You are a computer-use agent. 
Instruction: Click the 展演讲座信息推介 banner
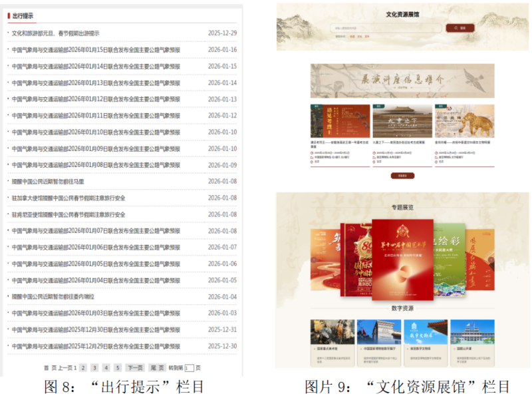point(402,81)
